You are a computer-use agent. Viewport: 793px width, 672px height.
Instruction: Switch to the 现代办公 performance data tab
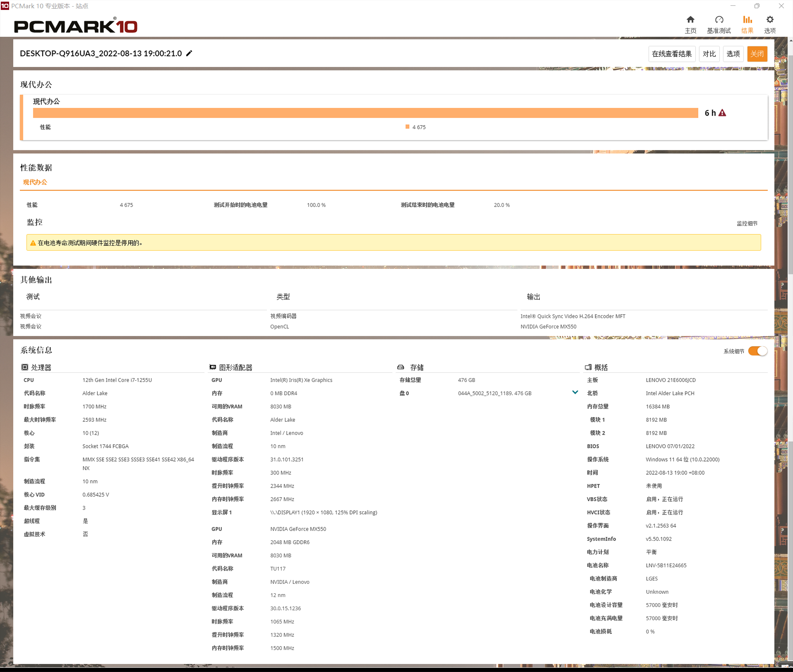pyautogui.click(x=35, y=182)
